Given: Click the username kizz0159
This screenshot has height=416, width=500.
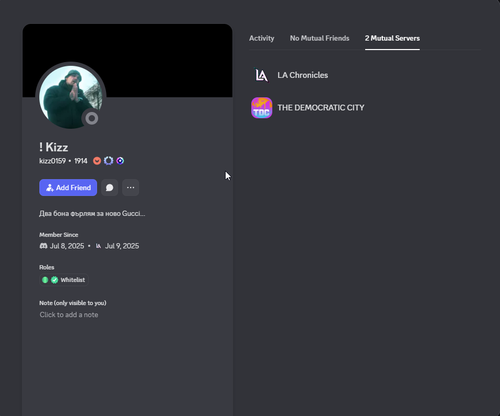Looking at the screenshot, I should point(52,161).
